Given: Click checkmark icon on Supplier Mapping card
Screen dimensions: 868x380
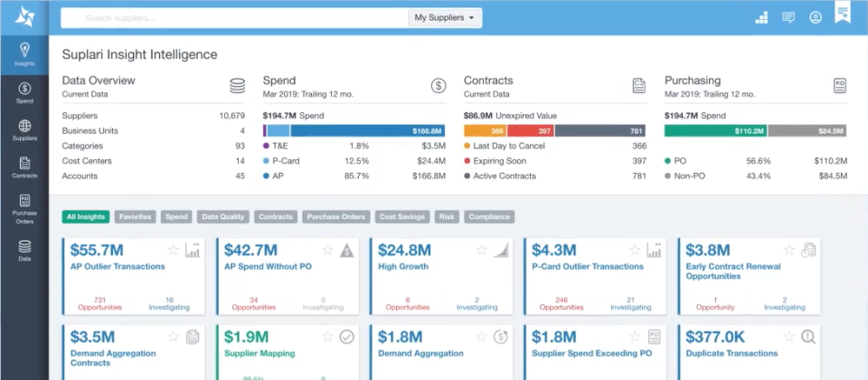Looking at the screenshot, I should (x=346, y=337).
